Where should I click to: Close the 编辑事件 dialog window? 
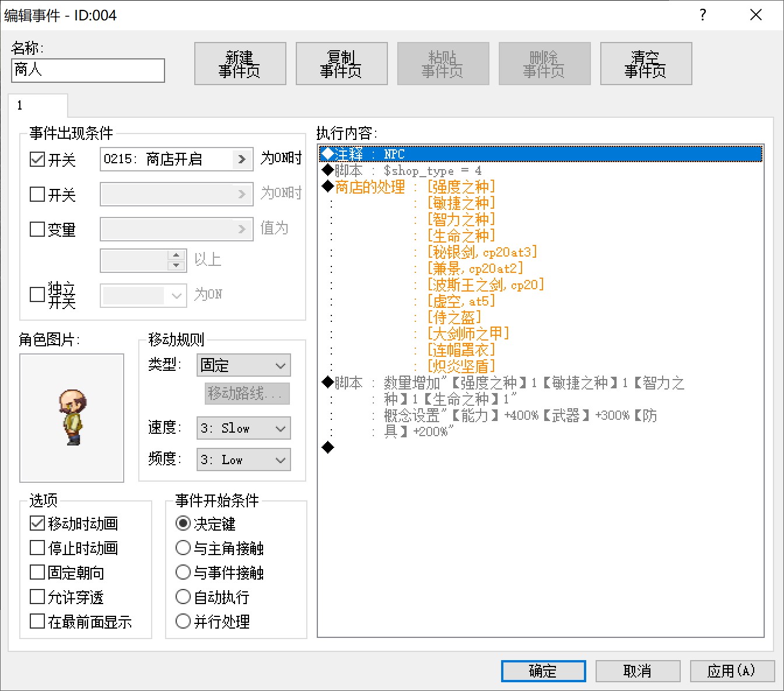(756, 15)
